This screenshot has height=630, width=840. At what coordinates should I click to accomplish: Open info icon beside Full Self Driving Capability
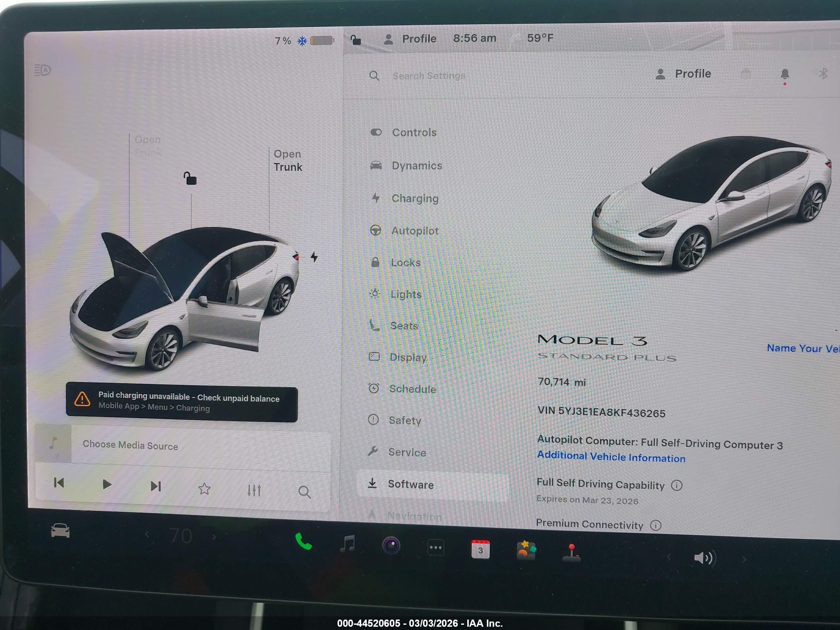(677, 485)
